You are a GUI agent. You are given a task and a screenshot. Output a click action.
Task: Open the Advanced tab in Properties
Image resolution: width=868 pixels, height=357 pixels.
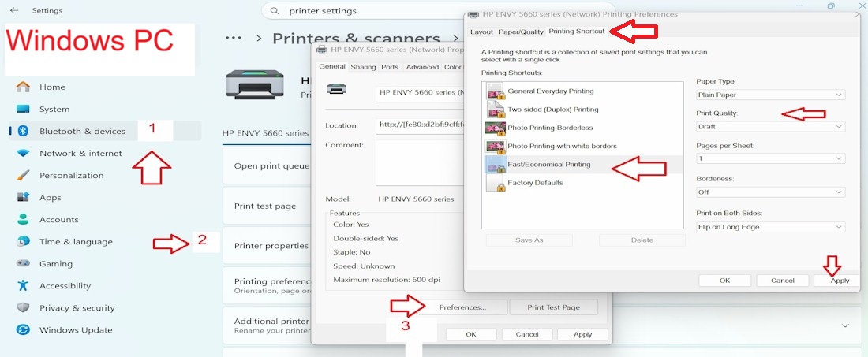[422, 67]
